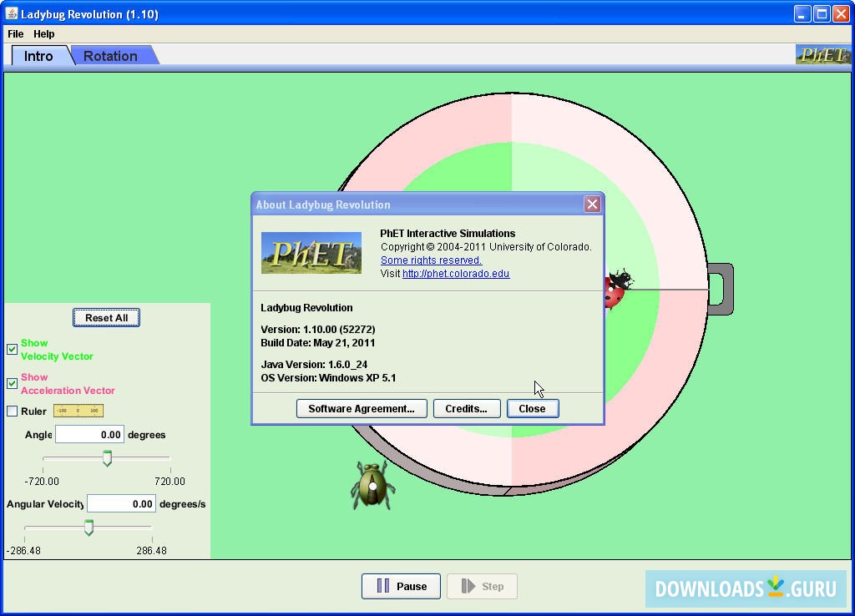Maximize the Ladybug Revolution window

point(822,13)
